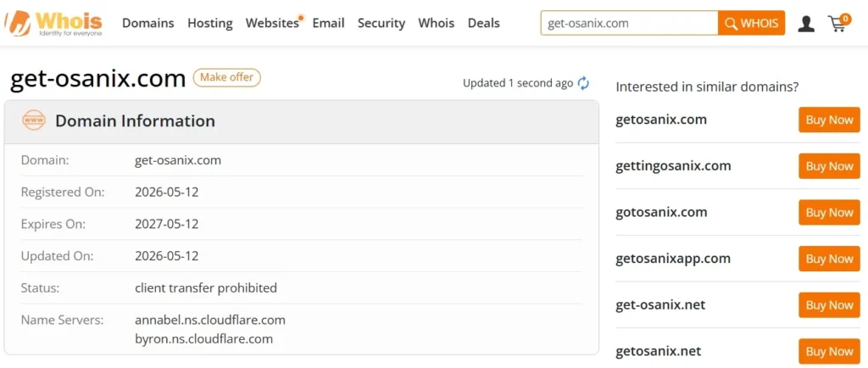Click the Interested in similar domains heading
Screen dimensions: 868x368
tap(707, 86)
